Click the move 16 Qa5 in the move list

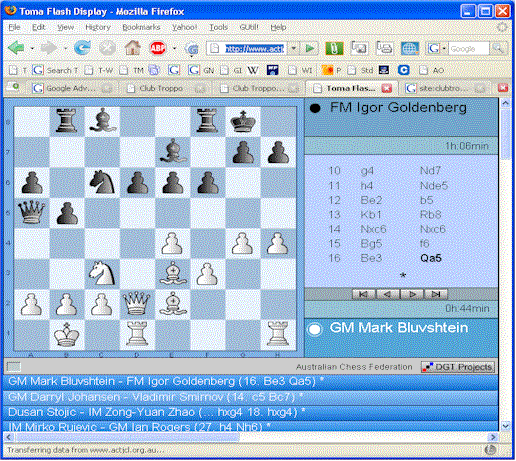(430, 258)
